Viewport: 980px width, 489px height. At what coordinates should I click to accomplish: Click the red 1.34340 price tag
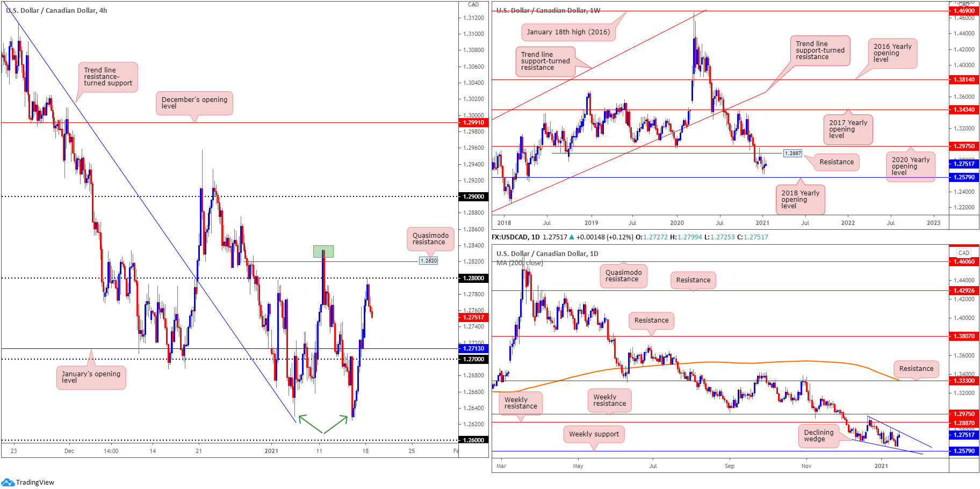click(963, 110)
